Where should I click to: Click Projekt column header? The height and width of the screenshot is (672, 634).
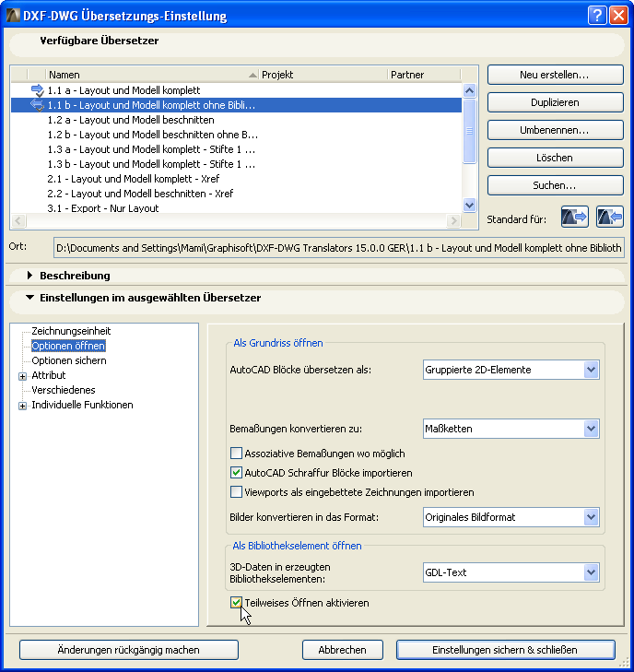coord(323,75)
